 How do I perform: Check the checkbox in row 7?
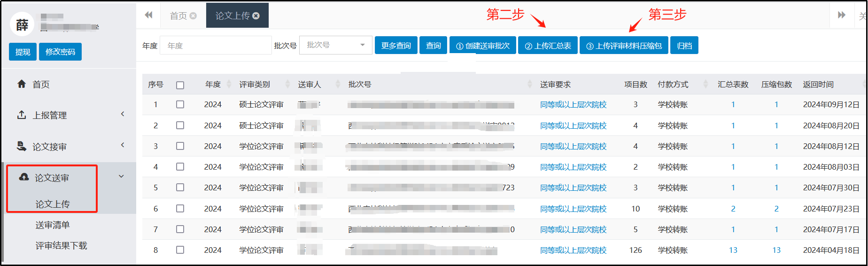coord(180,229)
